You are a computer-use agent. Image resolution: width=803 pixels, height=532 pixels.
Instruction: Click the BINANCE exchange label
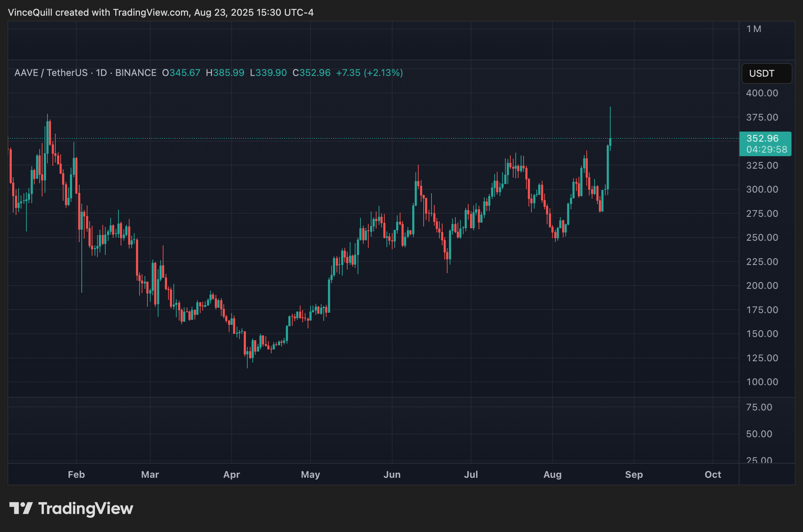(x=136, y=73)
